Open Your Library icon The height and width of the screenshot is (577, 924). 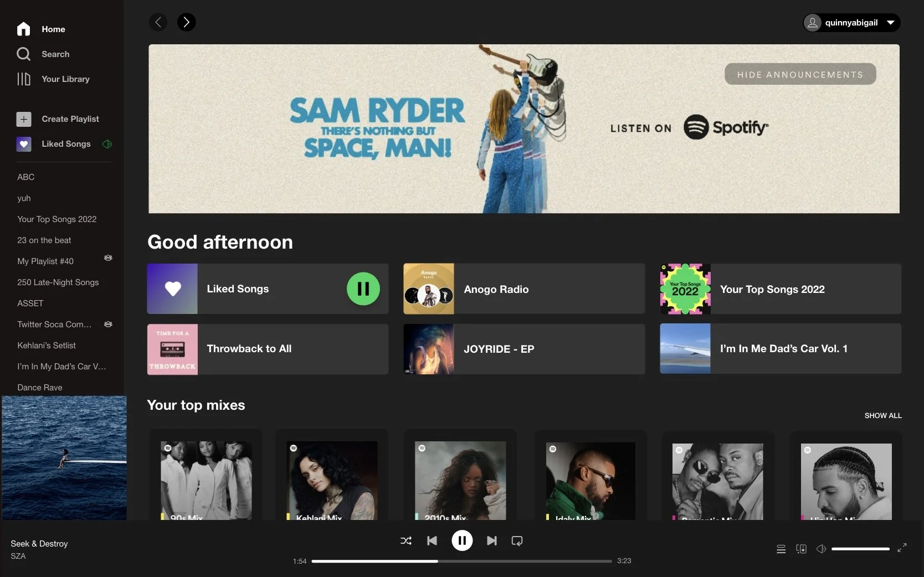23,79
